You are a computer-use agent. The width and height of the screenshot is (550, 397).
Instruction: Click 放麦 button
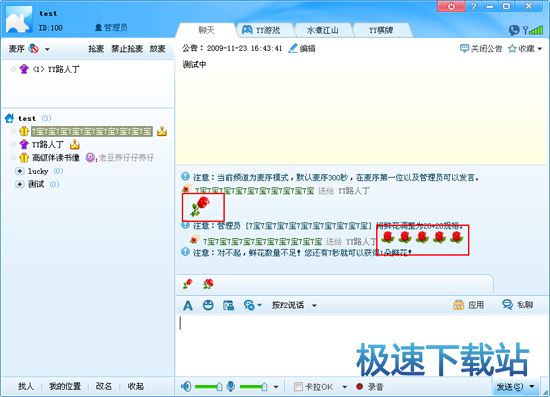(157, 49)
